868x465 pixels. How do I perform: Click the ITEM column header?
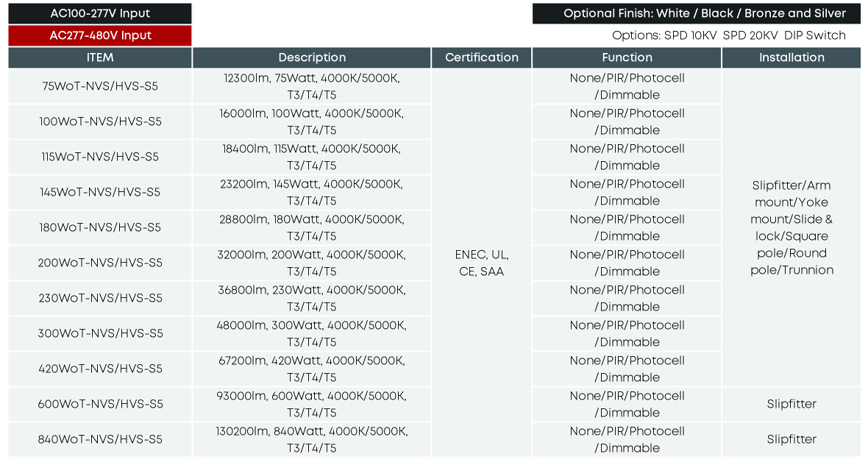pyautogui.click(x=100, y=57)
